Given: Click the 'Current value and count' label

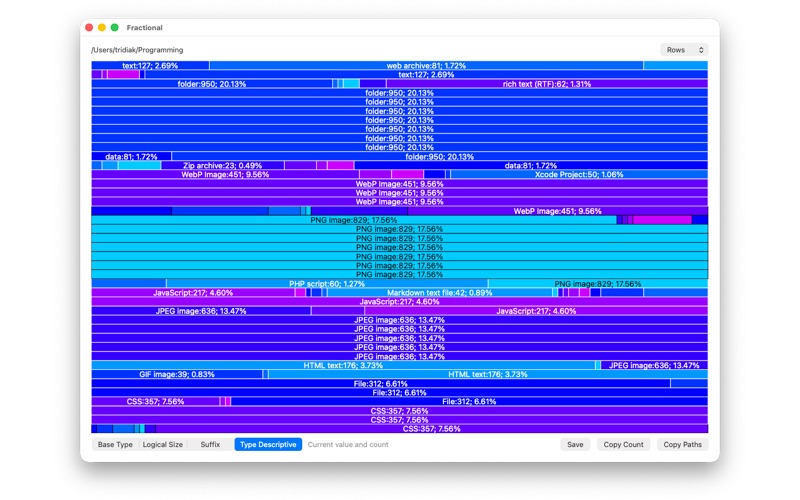Looking at the screenshot, I should (x=348, y=444).
